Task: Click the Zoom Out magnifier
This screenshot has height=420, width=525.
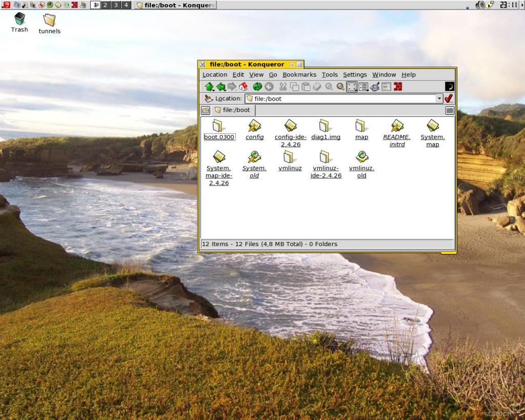Action: [x=340, y=87]
